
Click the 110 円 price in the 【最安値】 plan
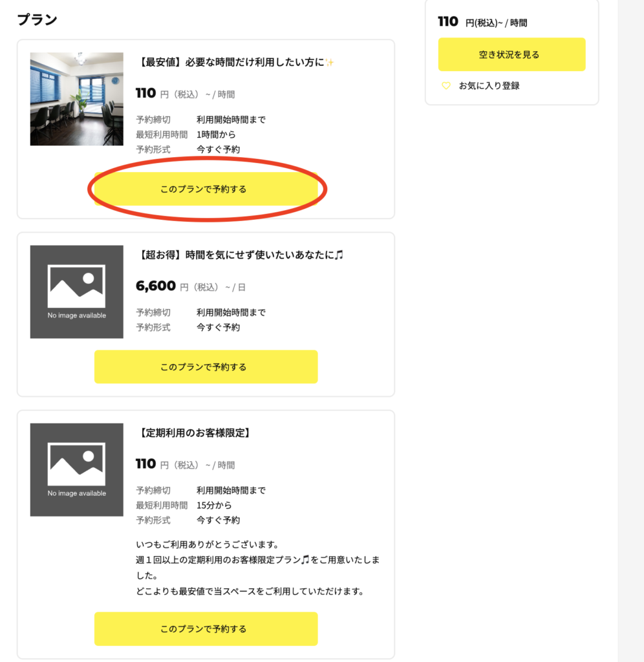pyautogui.click(x=146, y=94)
